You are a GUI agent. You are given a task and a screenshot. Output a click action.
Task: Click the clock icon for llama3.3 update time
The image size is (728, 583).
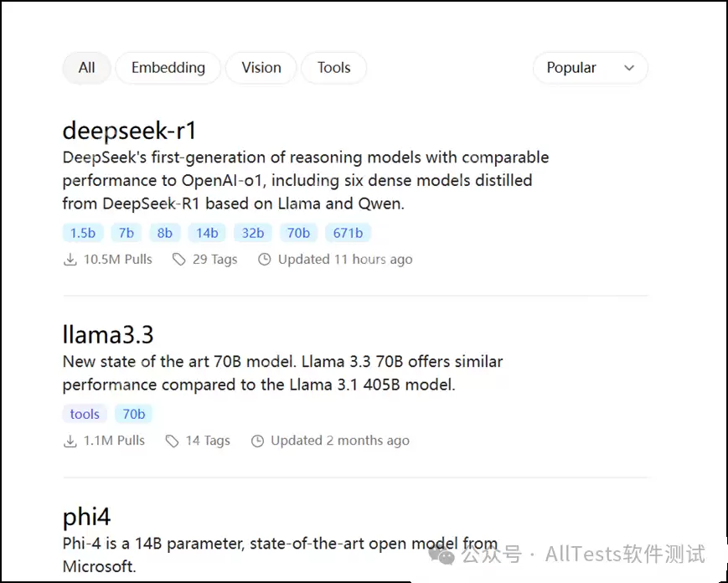(257, 441)
